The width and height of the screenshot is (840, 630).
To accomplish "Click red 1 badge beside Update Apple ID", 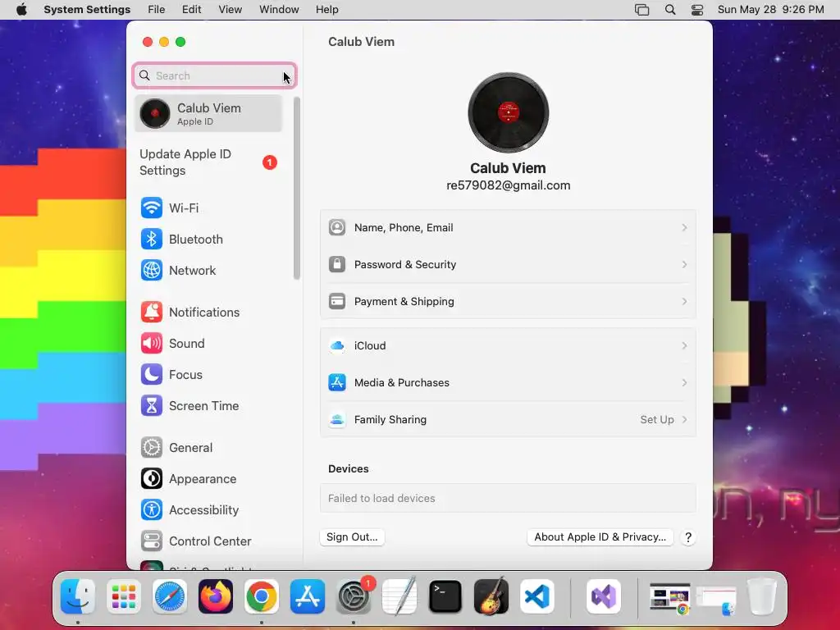I will click(269, 162).
